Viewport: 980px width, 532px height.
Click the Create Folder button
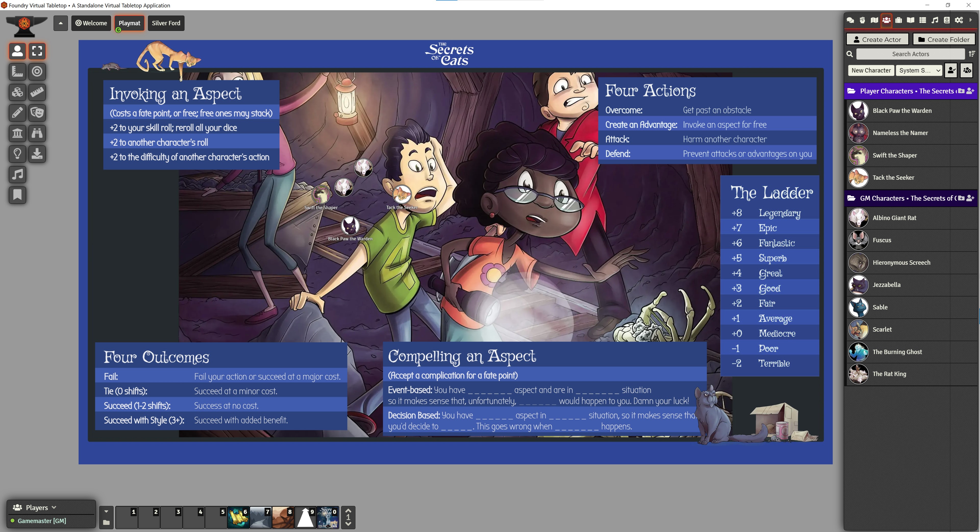pyautogui.click(x=944, y=39)
